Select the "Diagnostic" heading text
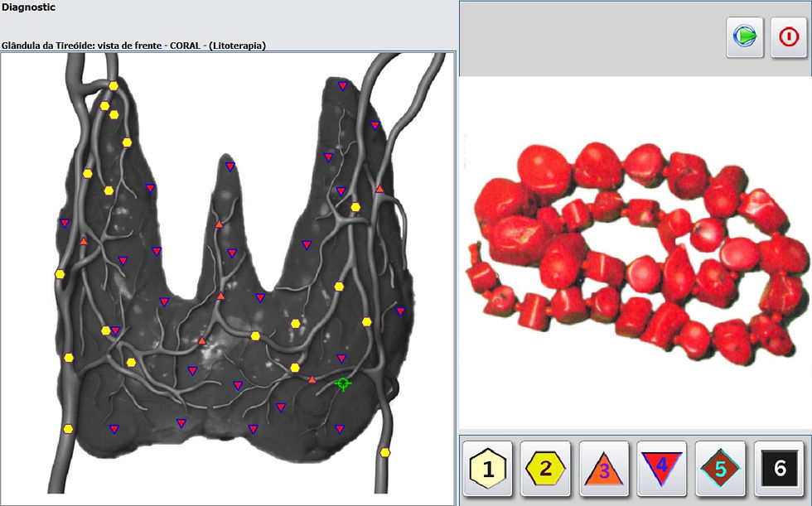This screenshot has width=812, height=506. (28, 7)
